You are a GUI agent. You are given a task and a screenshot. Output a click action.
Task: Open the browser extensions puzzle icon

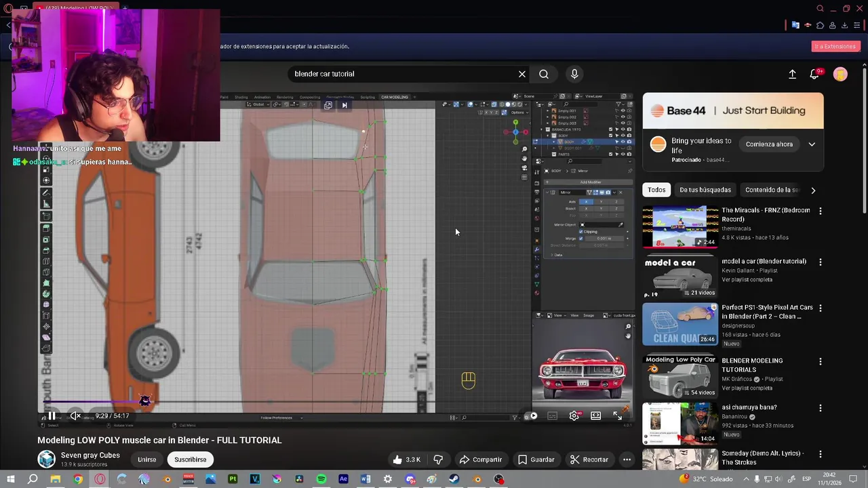tap(820, 26)
